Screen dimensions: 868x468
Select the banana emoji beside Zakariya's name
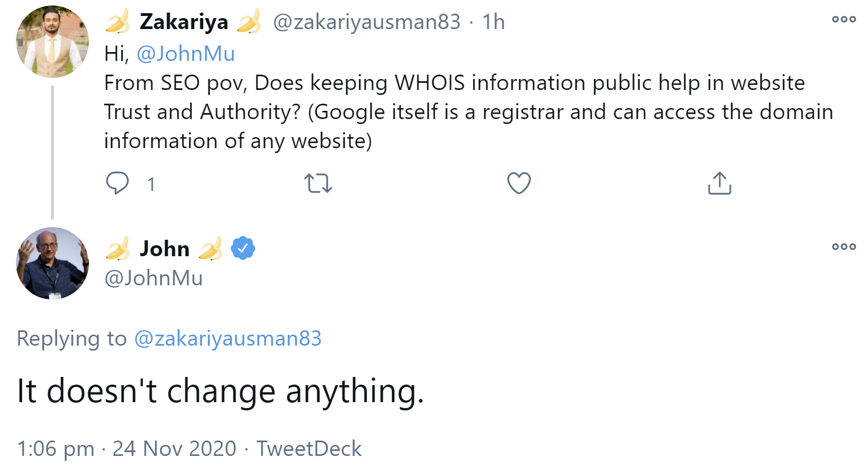coord(117,22)
